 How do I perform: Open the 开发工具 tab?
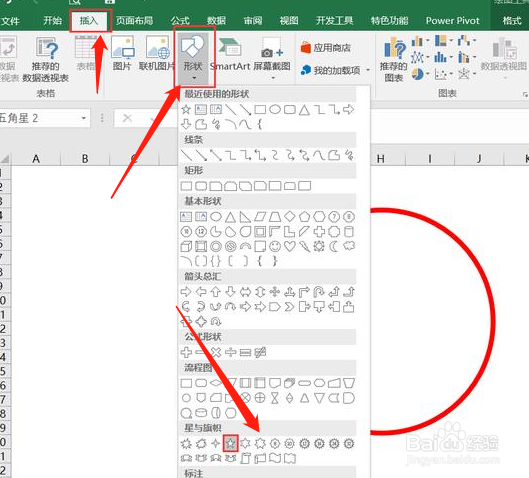tap(334, 21)
